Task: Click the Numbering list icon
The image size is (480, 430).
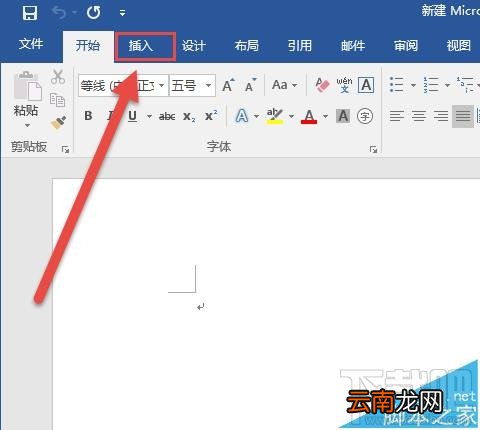Action: point(431,85)
